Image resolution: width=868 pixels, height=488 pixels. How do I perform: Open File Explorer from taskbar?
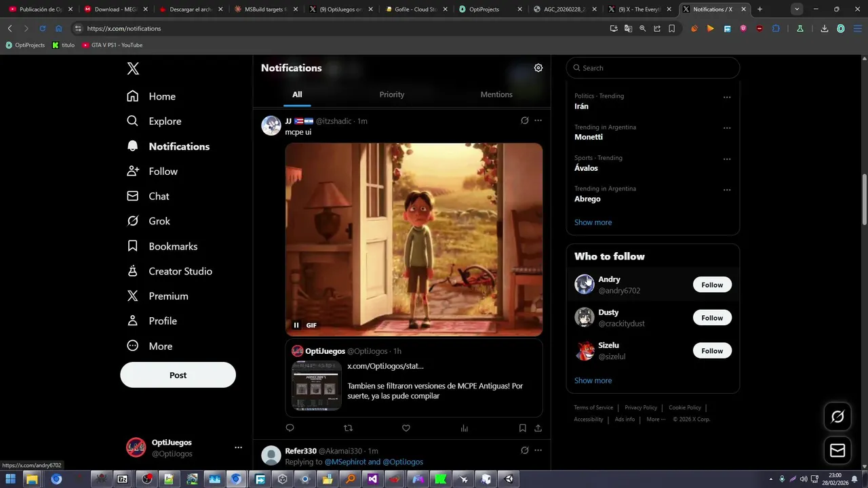pyautogui.click(x=33, y=479)
